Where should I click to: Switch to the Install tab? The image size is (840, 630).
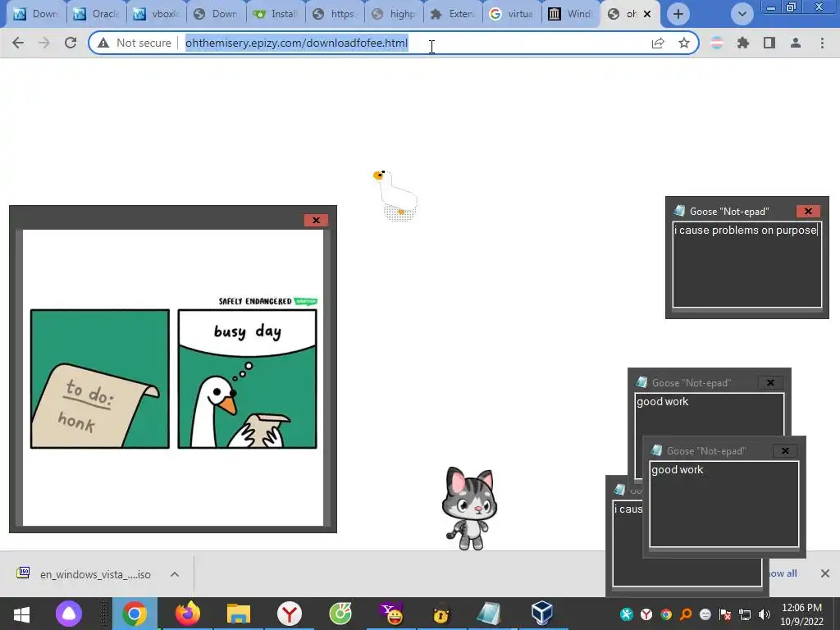coord(276,14)
